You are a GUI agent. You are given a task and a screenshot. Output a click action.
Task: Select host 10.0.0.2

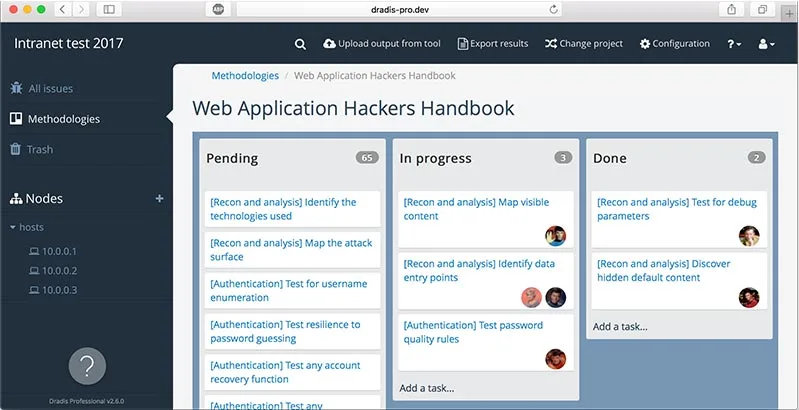pos(52,270)
